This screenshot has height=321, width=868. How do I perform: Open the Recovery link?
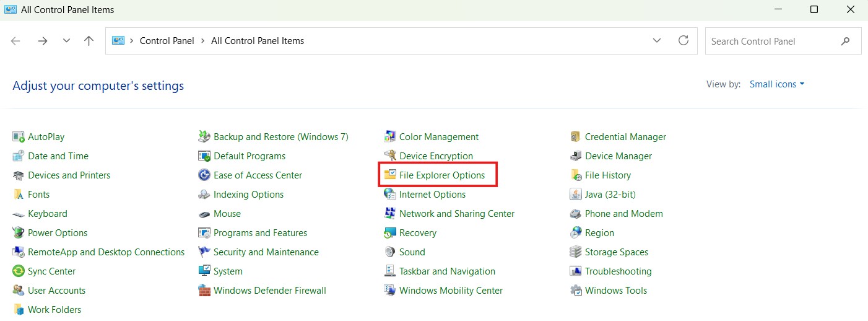click(418, 233)
